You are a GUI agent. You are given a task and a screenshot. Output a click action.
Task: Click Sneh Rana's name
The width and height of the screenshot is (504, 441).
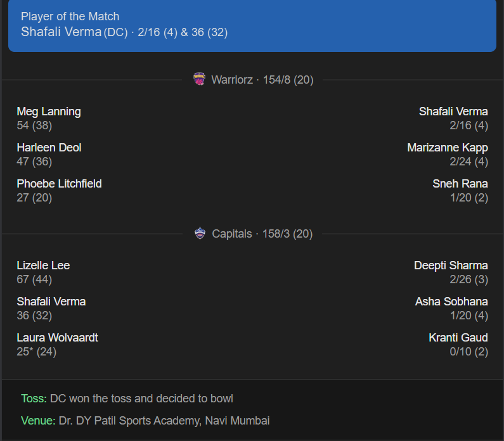[x=460, y=184]
